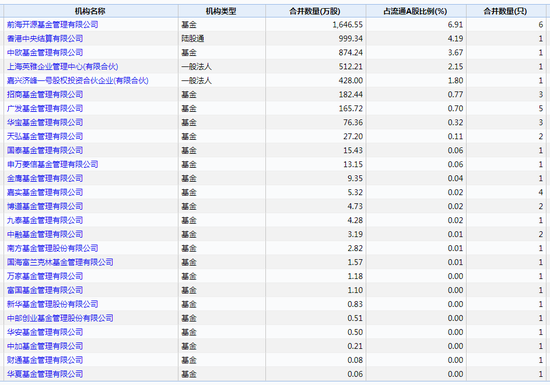Screen dimensions: 550x385
Task: Open 上海英雅企业管理中心(有限合伙) link
Action: click(63, 67)
